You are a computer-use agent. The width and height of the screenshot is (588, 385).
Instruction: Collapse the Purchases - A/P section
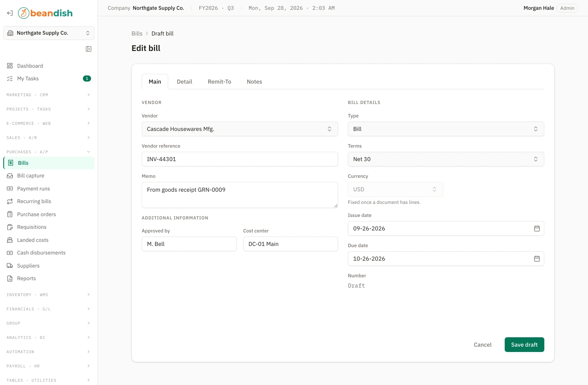[x=49, y=152]
